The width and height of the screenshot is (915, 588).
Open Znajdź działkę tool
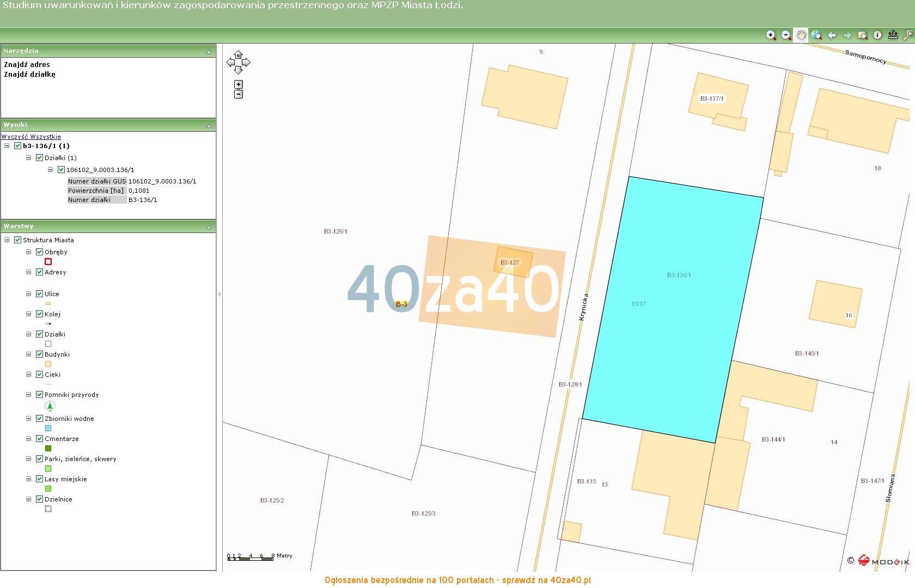[x=29, y=74]
